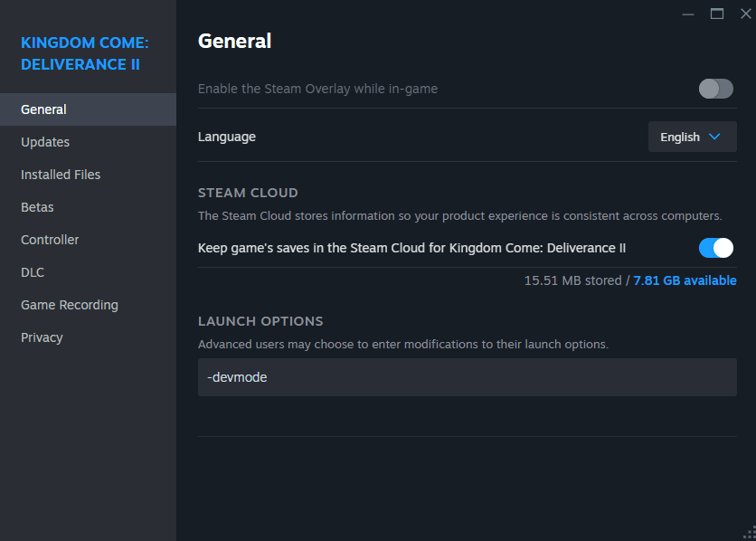Open the Installed Files section
756x541 pixels.
(60, 174)
